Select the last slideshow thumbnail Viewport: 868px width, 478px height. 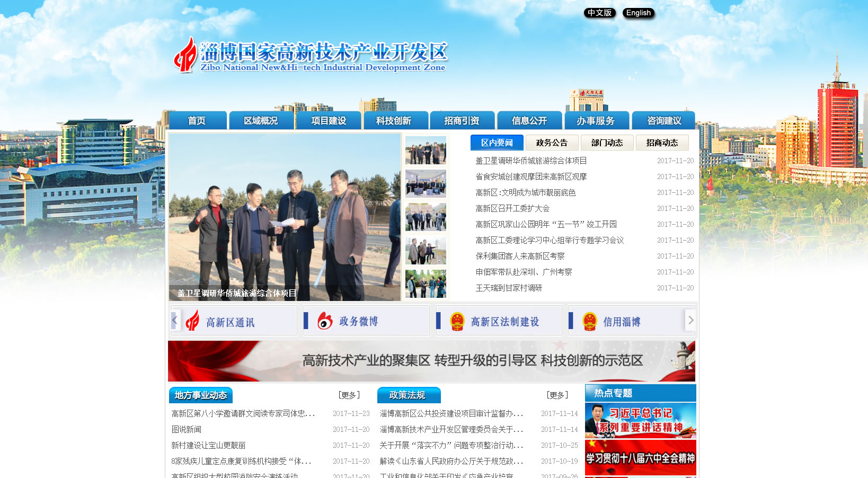(x=426, y=284)
